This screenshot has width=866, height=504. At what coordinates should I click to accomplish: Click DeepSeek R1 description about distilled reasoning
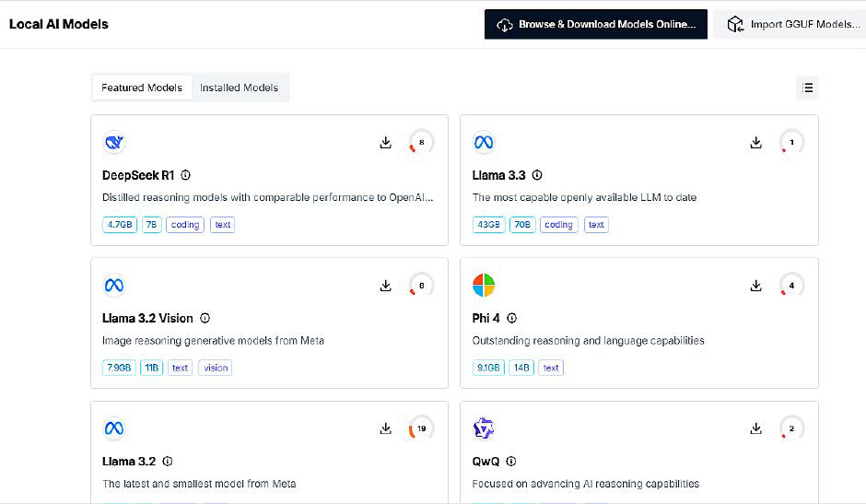pos(268,197)
